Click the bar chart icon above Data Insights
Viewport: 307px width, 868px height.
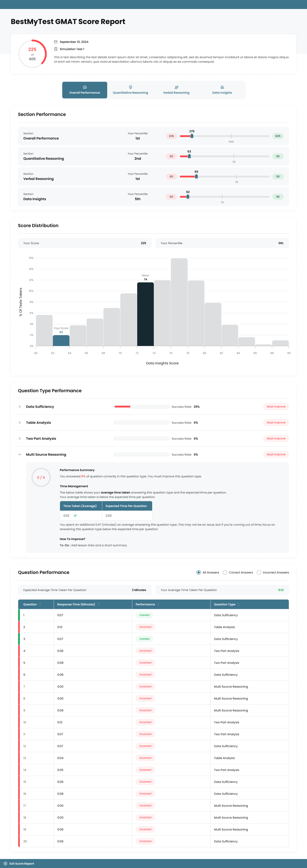[222, 87]
